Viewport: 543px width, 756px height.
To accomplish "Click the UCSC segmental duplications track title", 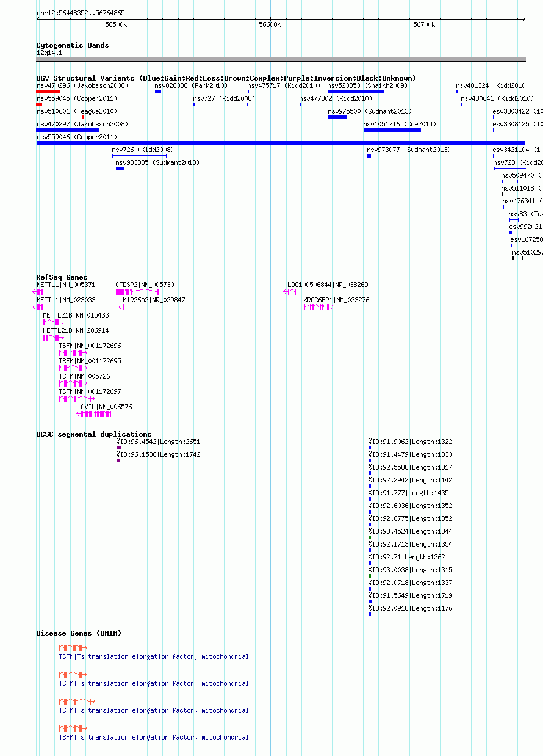I will click(94, 434).
